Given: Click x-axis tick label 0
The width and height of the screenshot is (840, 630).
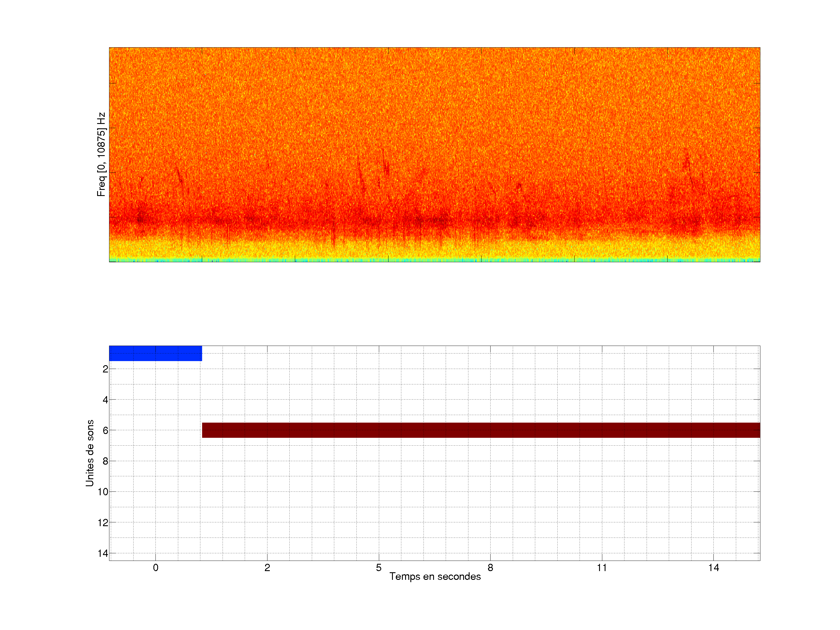Looking at the screenshot, I should [x=155, y=568].
